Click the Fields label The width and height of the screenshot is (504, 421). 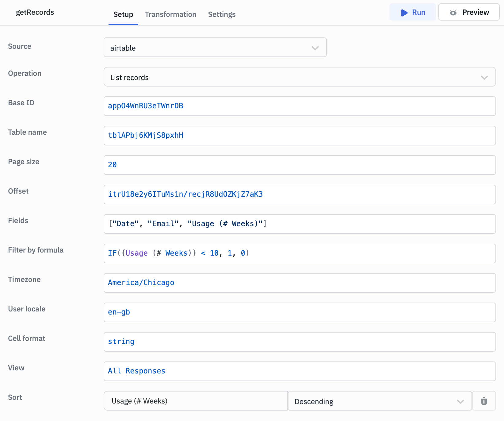point(18,221)
